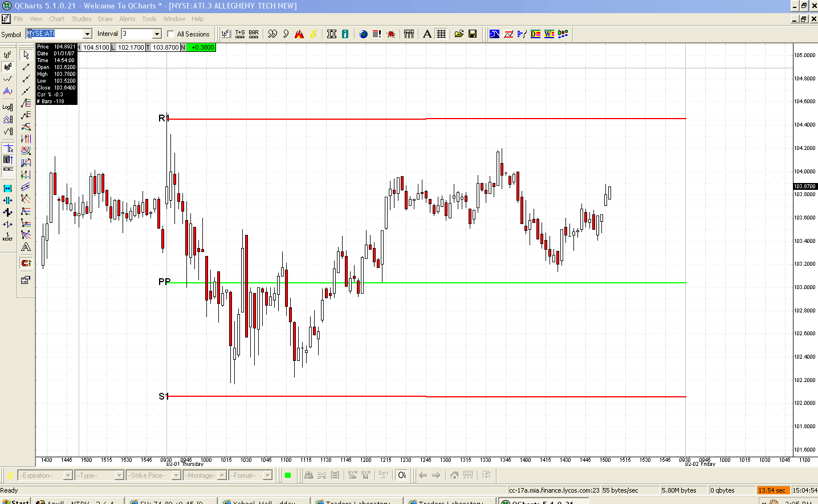The image size is (818, 504).
Task: Click the red bug icon
Action: point(391,34)
